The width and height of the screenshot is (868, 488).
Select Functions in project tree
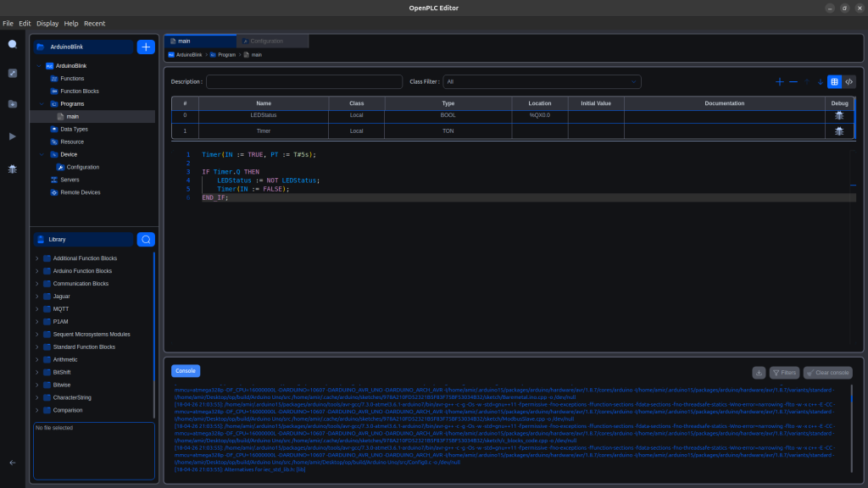(x=72, y=79)
